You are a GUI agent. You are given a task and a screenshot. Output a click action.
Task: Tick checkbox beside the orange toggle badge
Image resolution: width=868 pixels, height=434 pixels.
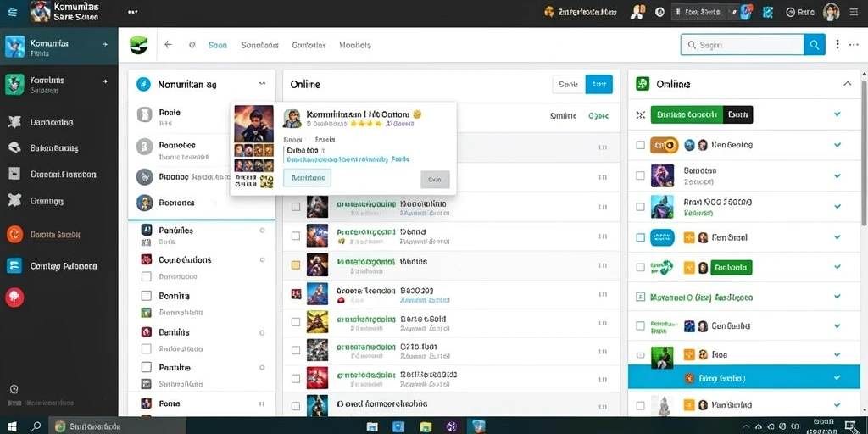641,145
